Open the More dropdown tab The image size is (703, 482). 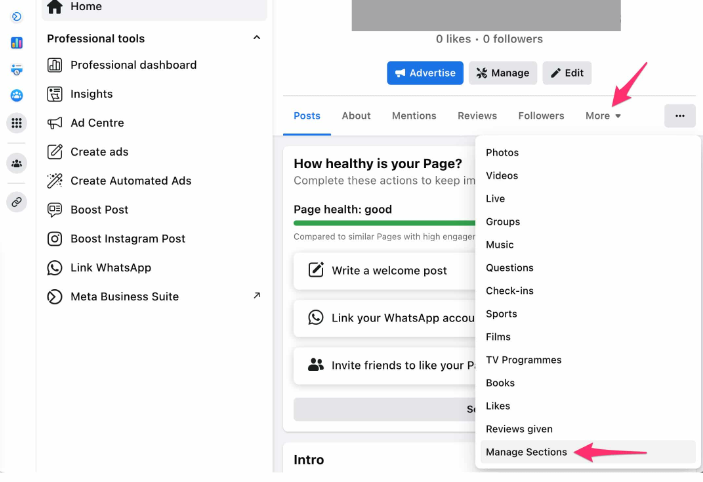(x=603, y=116)
